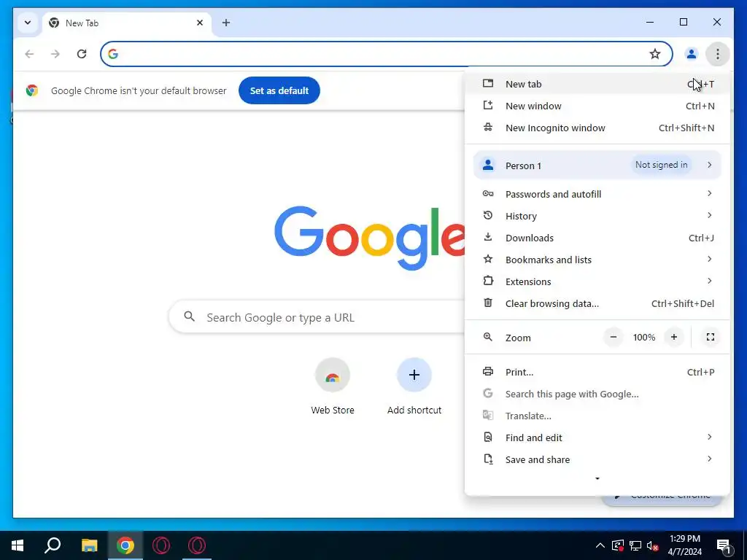This screenshot has height=560, width=747.
Task: Open the Person 1 profile submenu
Action: point(597,166)
